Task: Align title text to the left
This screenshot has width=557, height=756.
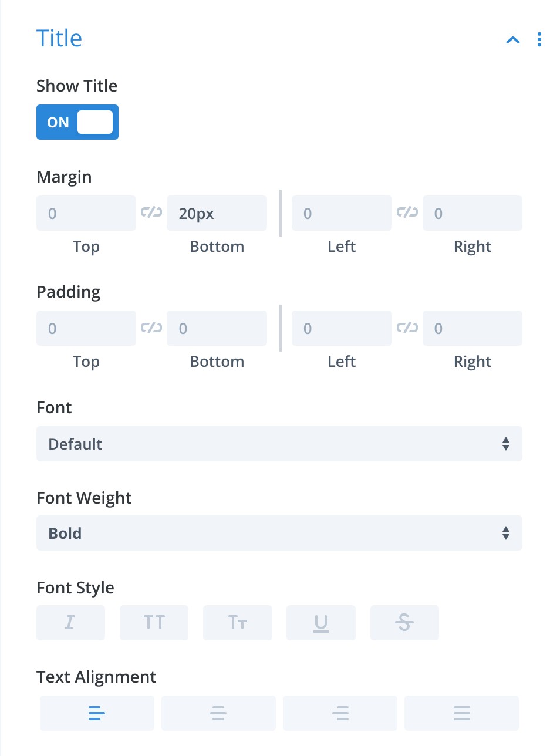Action: pos(97,713)
